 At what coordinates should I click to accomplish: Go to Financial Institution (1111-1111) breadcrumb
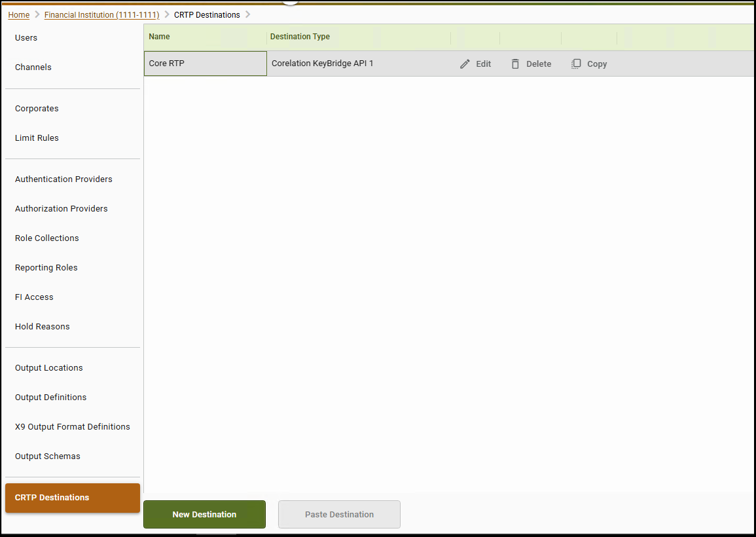pos(101,15)
